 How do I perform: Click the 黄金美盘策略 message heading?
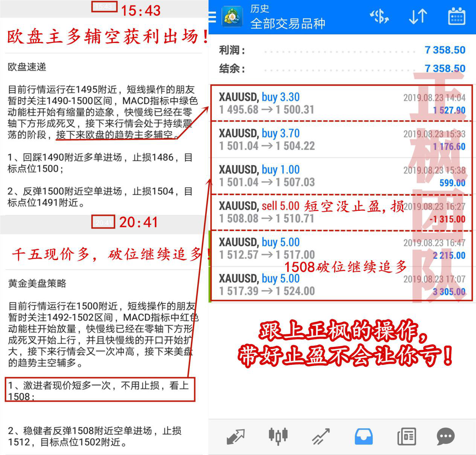[x=37, y=283]
